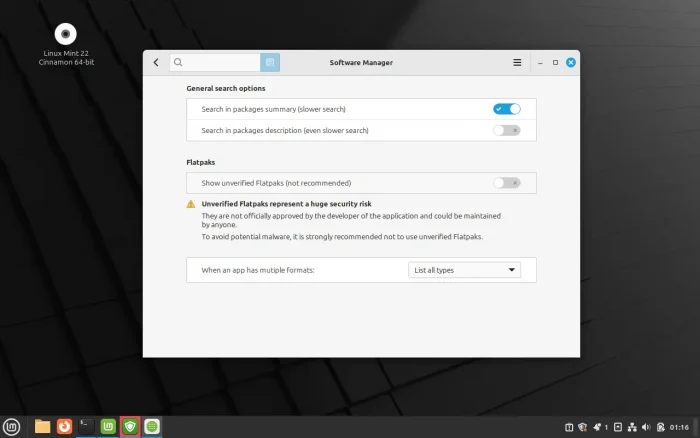The width and height of the screenshot is (700, 438).
Task: Expand the List all types dropdown
Action: coord(465,270)
